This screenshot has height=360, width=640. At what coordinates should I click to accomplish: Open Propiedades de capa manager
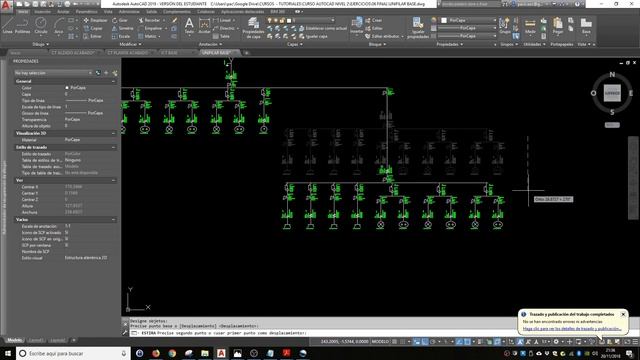tap(253, 28)
